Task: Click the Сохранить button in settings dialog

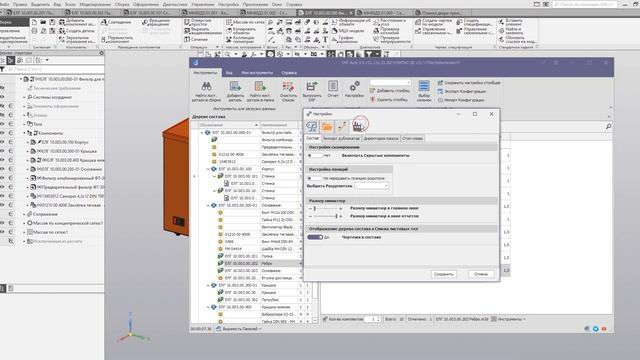Action: (x=443, y=274)
